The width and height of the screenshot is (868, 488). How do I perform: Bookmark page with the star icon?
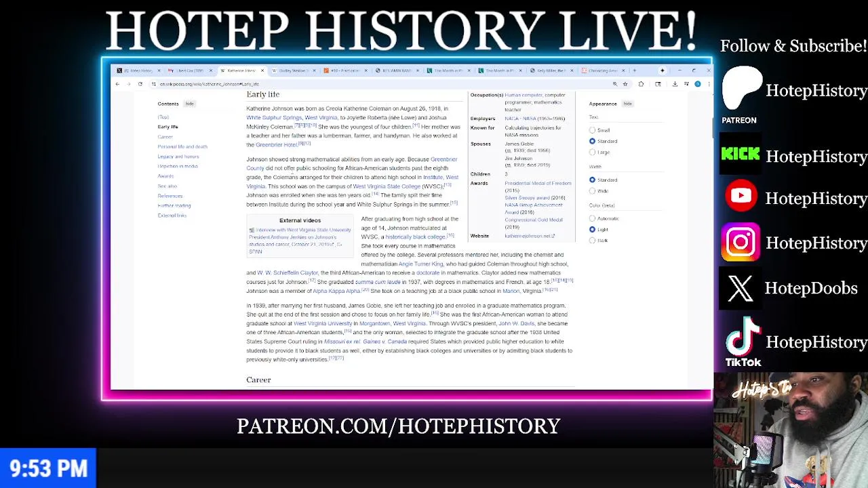(x=625, y=84)
